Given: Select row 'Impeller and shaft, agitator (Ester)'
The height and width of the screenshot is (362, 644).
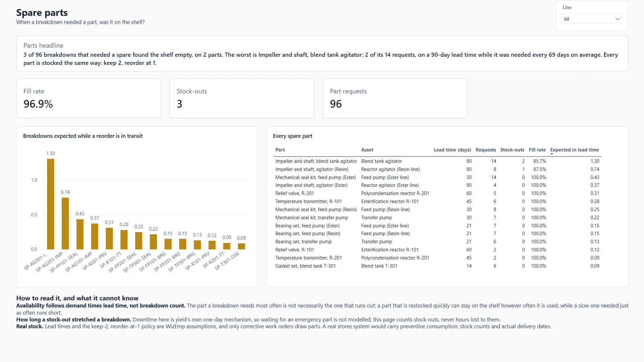Looking at the screenshot, I should pyautogui.click(x=437, y=185).
